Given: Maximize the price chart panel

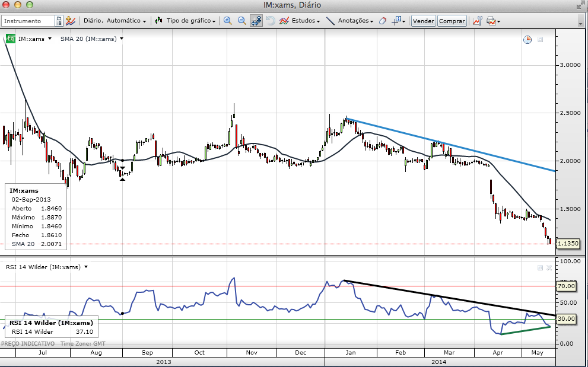Looking at the screenshot, I should point(540,40).
